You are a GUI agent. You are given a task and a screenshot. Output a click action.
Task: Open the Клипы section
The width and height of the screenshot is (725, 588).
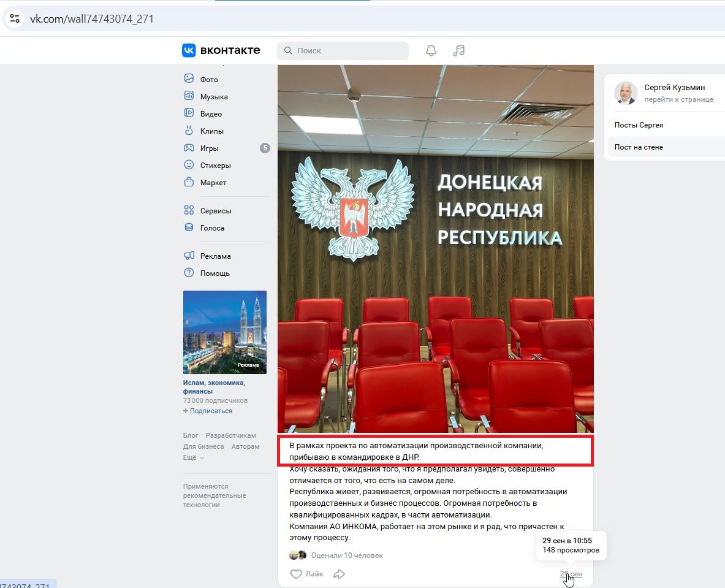[210, 131]
